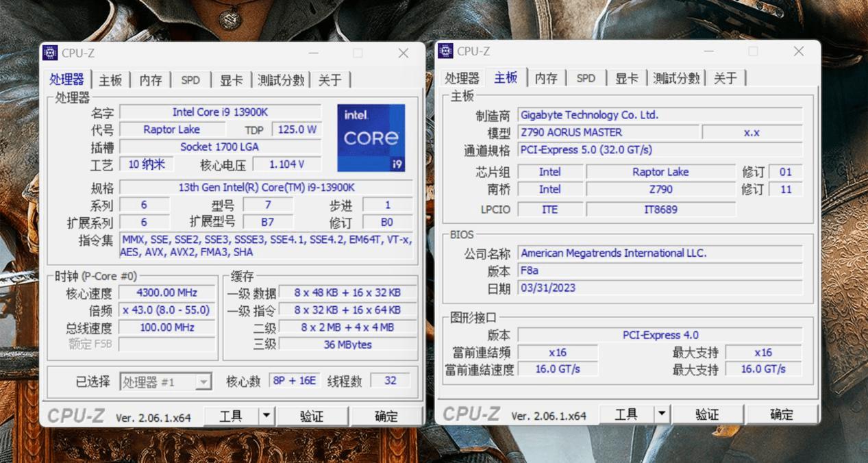Click 确定 button in left CPU-Z window
The height and width of the screenshot is (463, 868).
point(386,416)
